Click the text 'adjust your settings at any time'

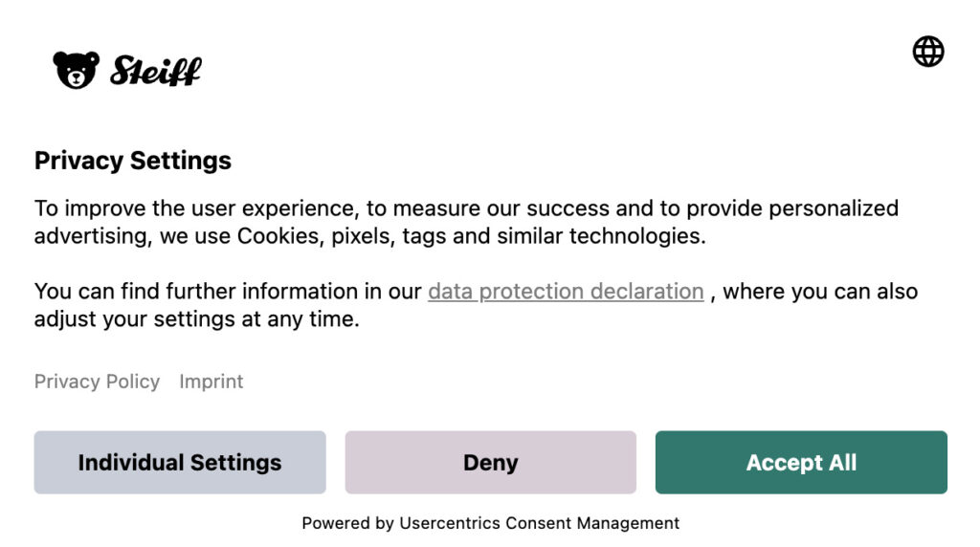(196, 319)
